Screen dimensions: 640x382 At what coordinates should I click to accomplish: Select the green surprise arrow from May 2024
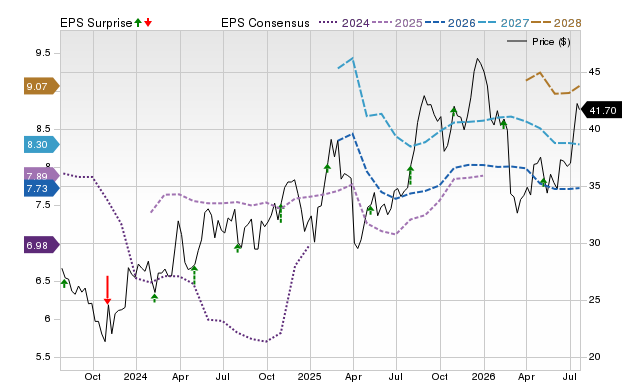(194, 275)
